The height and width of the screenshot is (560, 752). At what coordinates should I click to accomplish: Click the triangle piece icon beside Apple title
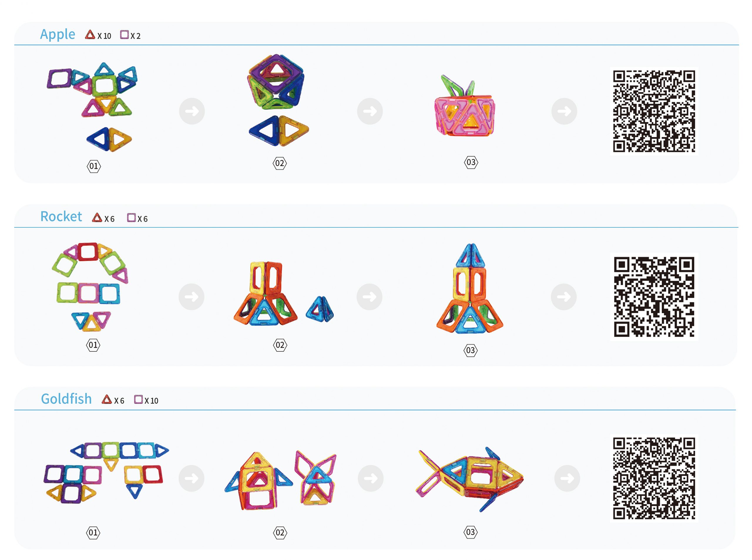(90, 35)
